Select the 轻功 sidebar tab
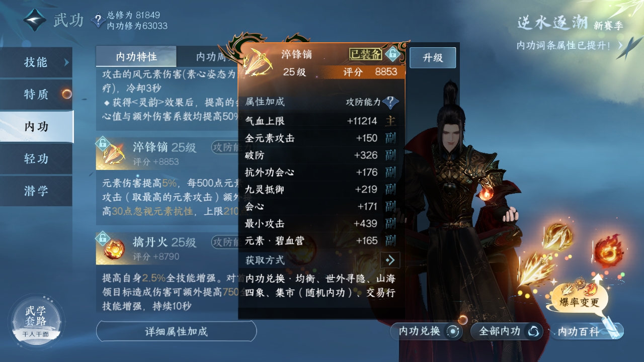Screen dimensions: 644x362 [36, 159]
